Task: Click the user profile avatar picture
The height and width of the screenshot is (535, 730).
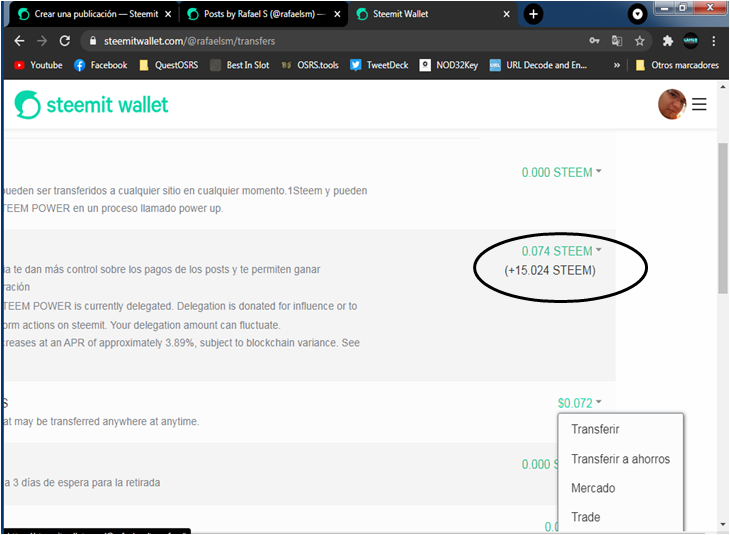Action: [x=672, y=104]
